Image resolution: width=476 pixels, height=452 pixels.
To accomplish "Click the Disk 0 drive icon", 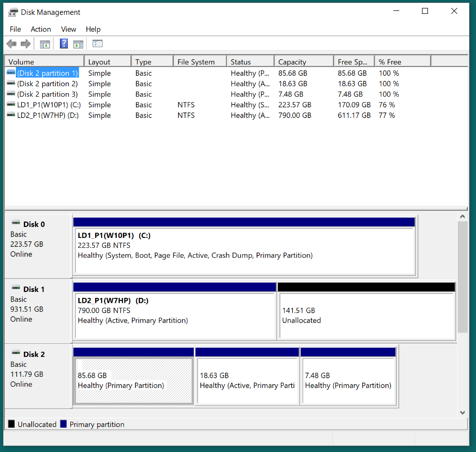I will pyautogui.click(x=16, y=224).
